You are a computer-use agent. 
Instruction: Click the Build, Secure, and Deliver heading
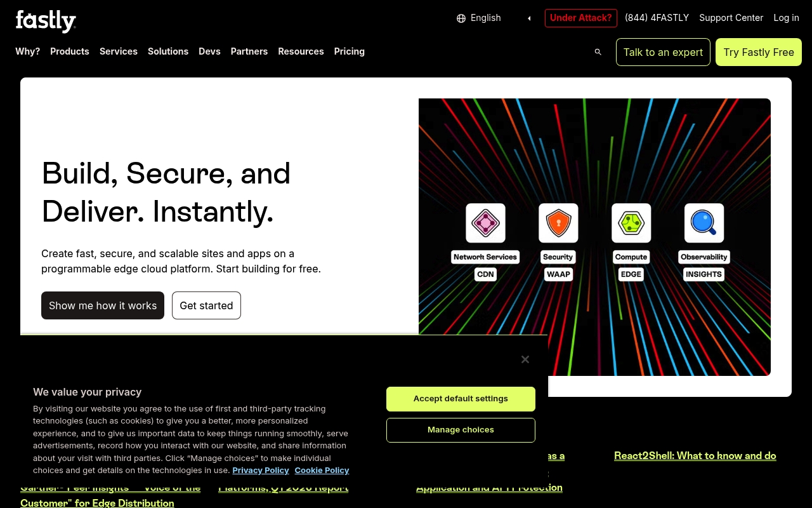[x=166, y=192]
